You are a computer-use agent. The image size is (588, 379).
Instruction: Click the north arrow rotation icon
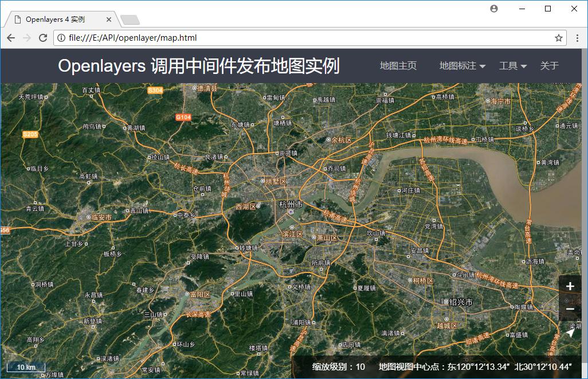[570, 333]
